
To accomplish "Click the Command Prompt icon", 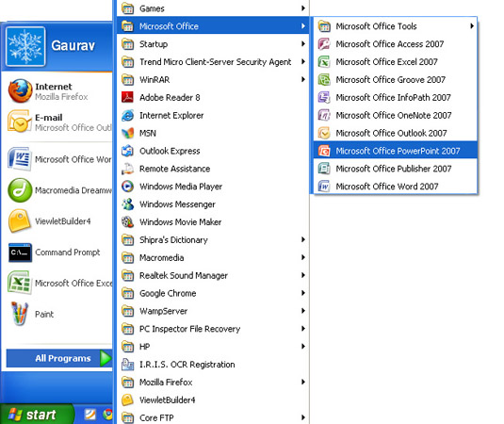I will click(20, 253).
